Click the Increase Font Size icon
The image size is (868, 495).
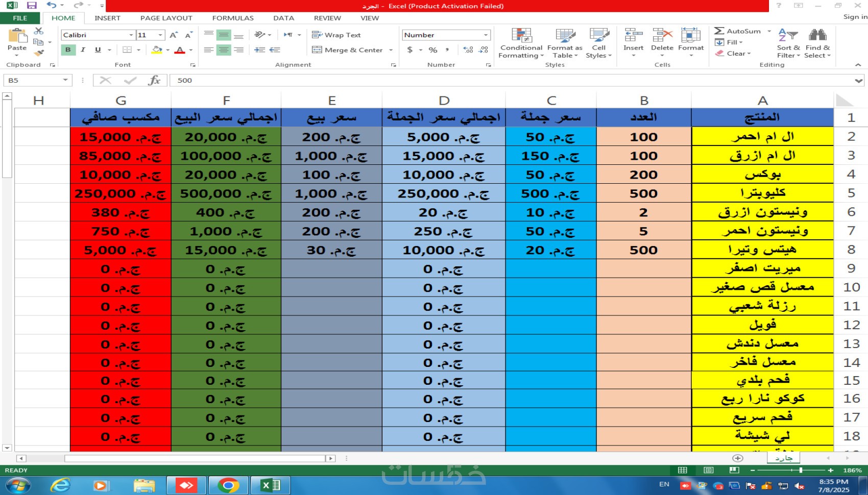click(x=174, y=35)
